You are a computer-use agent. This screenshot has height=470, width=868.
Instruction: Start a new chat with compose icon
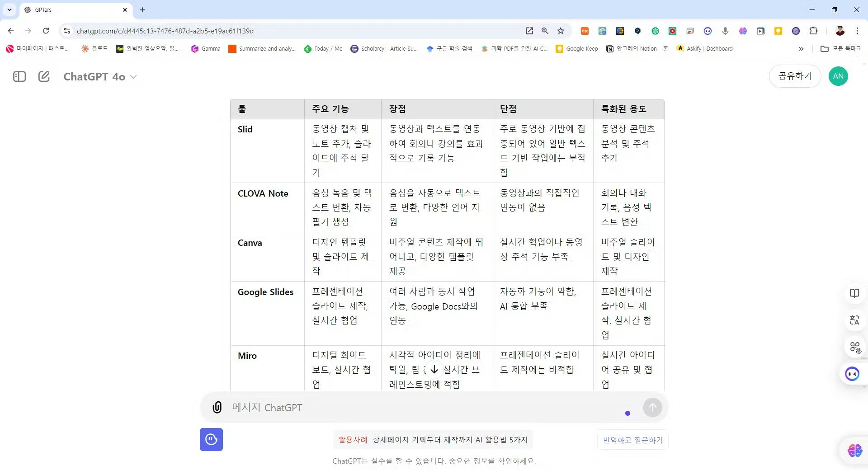pyautogui.click(x=44, y=76)
